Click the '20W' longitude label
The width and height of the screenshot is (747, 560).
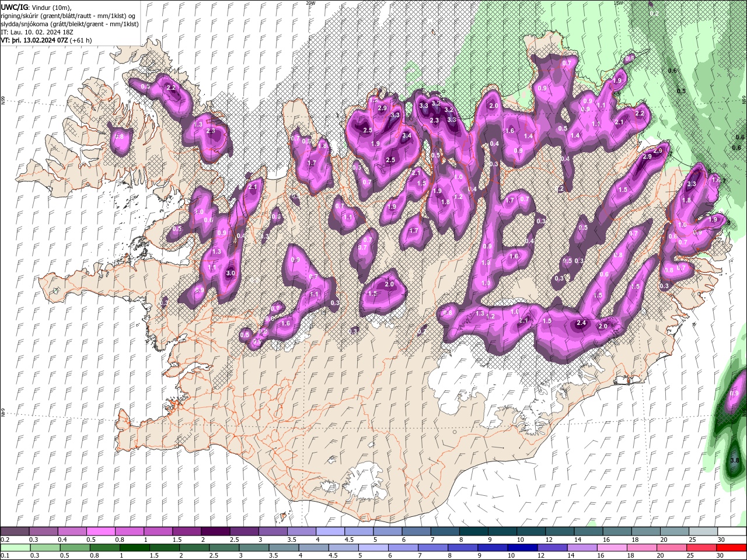point(310,3)
